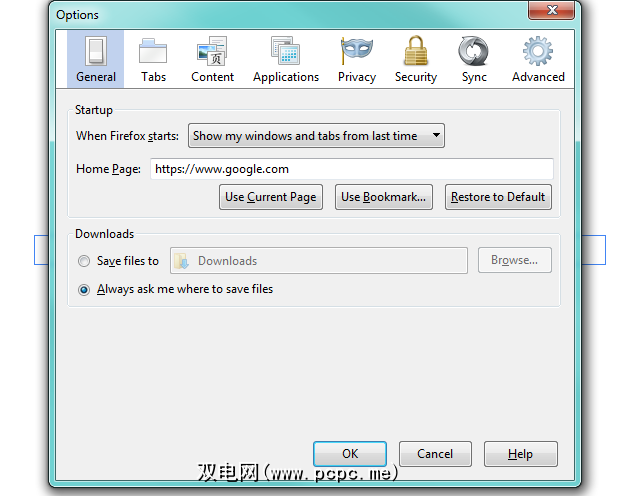Open the Content settings panel
The image size is (640, 496).
pos(212,59)
